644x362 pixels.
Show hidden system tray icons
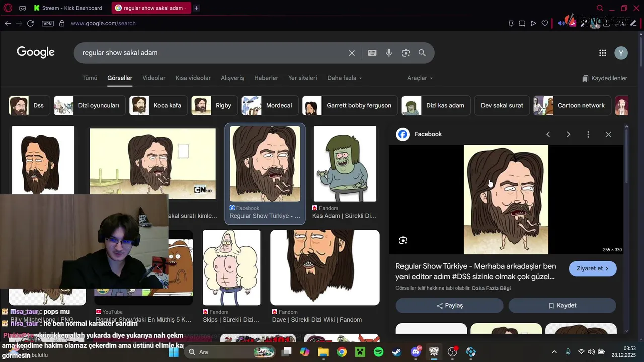point(554,352)
